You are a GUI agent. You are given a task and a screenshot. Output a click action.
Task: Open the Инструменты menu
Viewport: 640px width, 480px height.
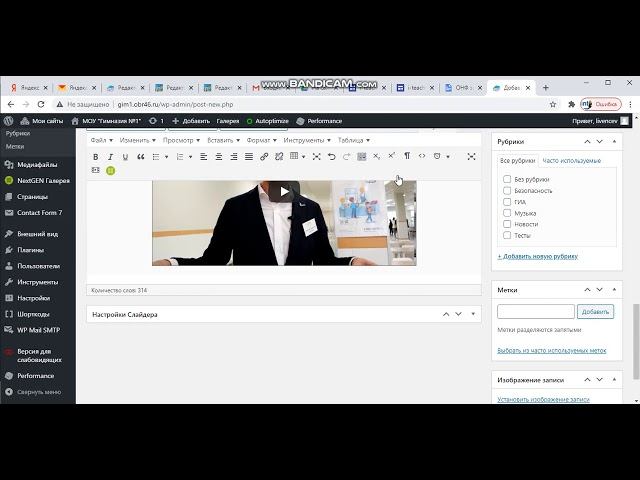(307, 140)
